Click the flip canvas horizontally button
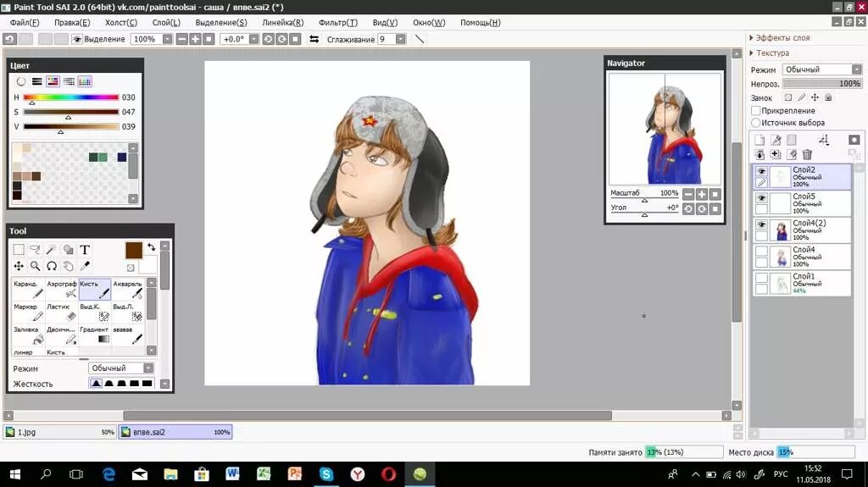868x487 pixels. pyautogui.click(x=314, y=39)
